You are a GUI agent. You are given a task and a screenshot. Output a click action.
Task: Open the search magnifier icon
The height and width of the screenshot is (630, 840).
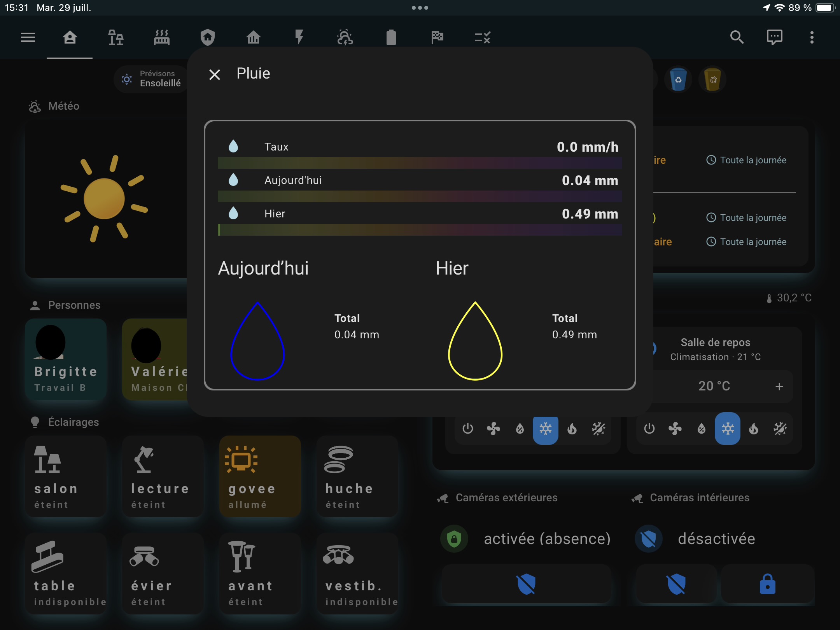(737, 38)
